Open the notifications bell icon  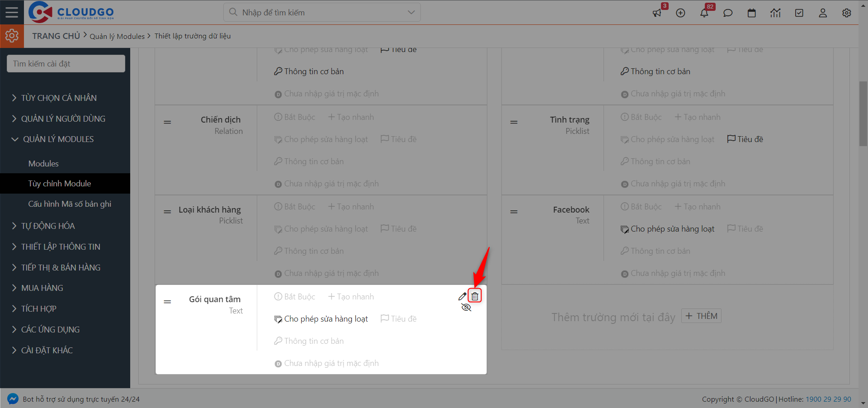click(x=704, y=13)
